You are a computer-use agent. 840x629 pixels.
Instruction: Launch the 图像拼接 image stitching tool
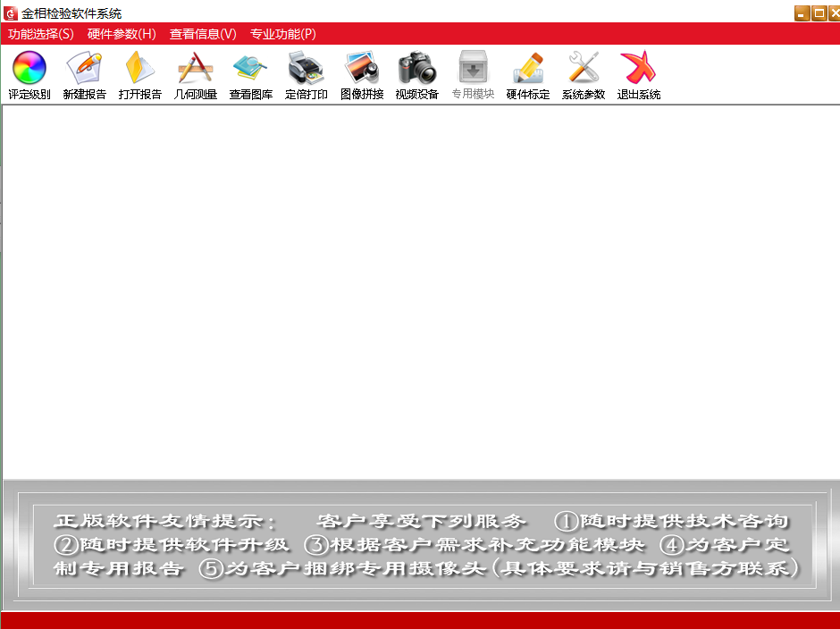[361, 69]
